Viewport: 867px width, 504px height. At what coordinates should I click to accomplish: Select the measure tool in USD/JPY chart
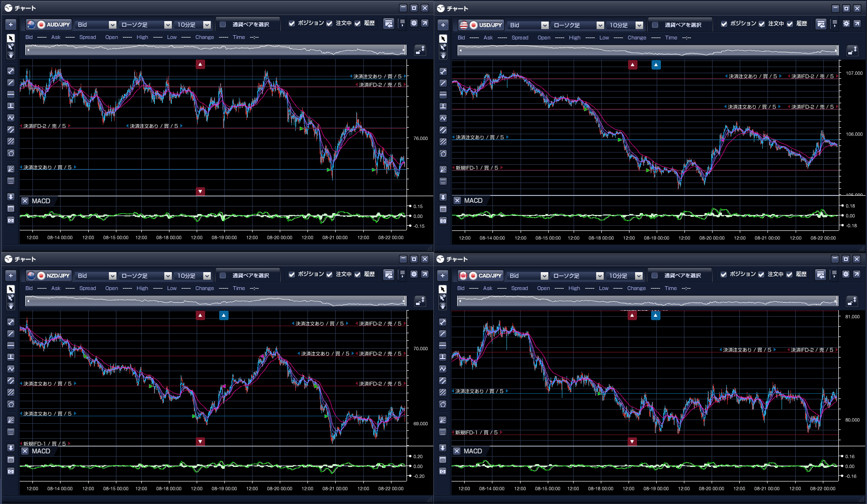pos(443,71)
